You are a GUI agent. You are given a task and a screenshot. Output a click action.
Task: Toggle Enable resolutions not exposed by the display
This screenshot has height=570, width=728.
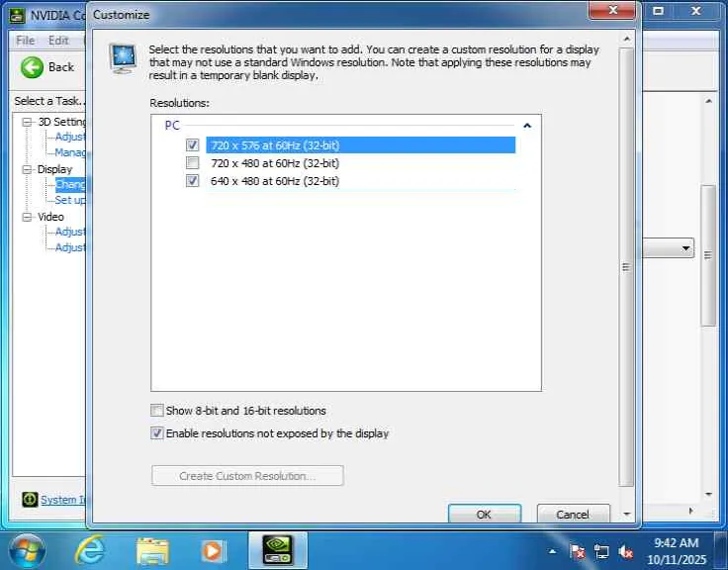(x=157, y=433)
